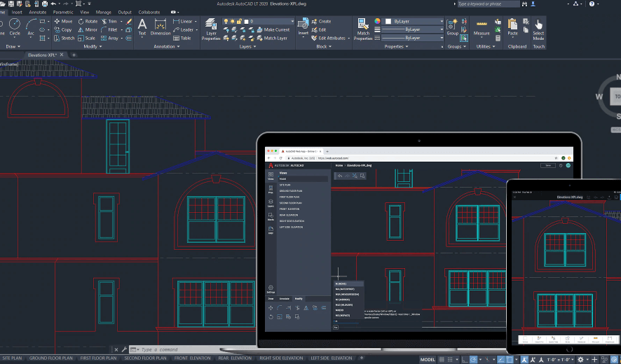
Task: Open the Parametric ribbon tab
Action: [x=63, y=13]
